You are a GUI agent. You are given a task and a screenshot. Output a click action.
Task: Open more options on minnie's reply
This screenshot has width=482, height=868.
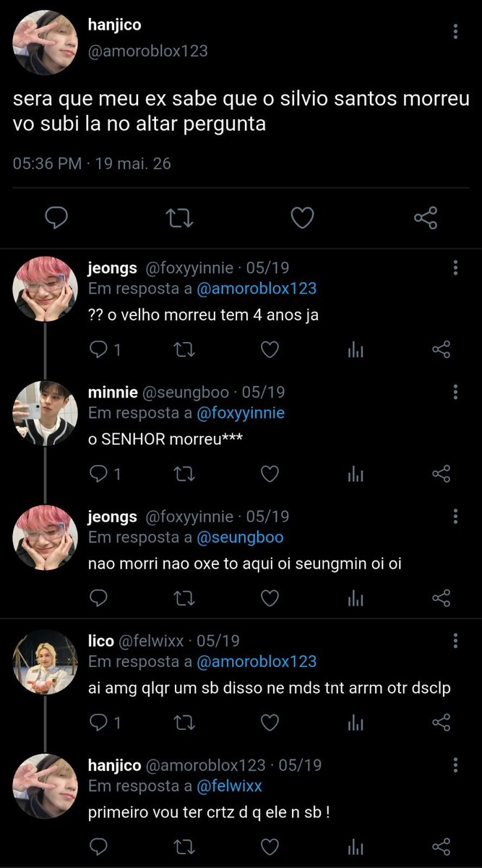(455, 392)
